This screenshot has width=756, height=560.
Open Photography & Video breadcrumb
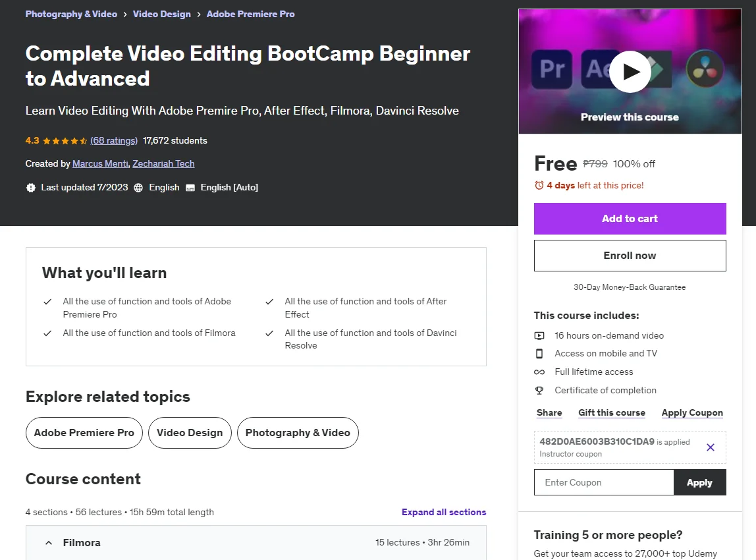coord(71,14)
